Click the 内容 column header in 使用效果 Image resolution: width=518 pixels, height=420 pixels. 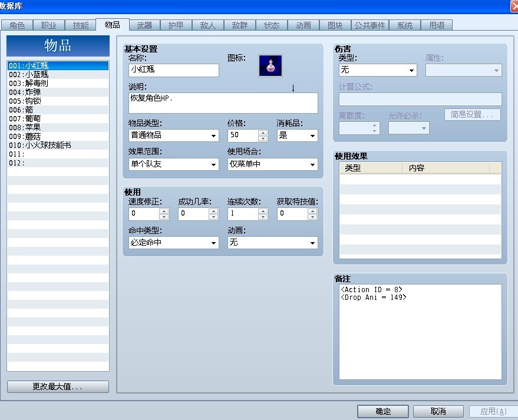447,168
